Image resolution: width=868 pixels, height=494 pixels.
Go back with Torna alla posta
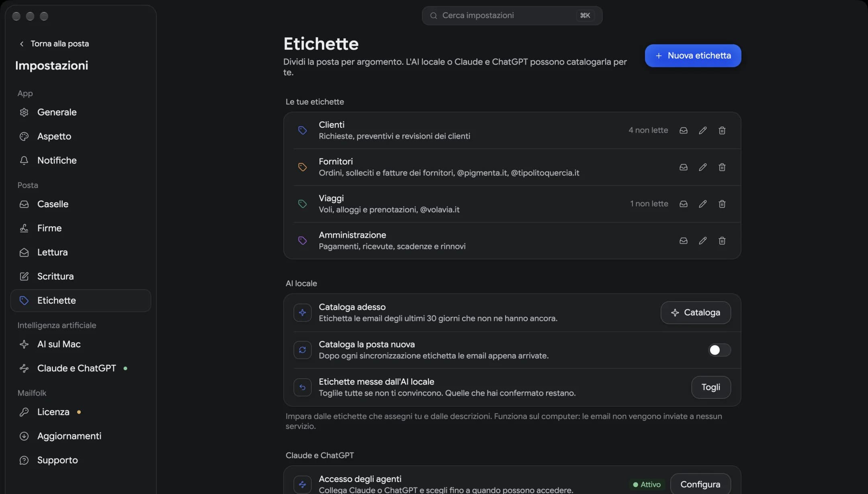coord(54,44)
